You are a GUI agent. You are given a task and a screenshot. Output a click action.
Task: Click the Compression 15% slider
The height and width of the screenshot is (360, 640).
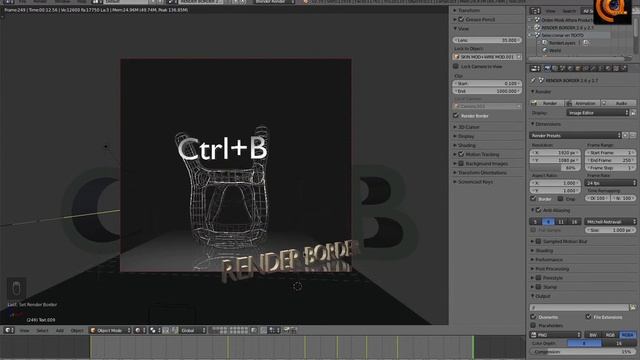583,351
